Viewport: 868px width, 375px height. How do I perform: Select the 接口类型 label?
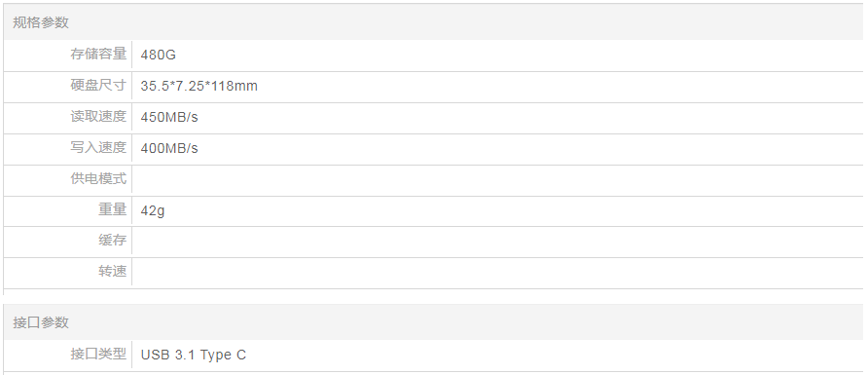[x=98, y=354]
